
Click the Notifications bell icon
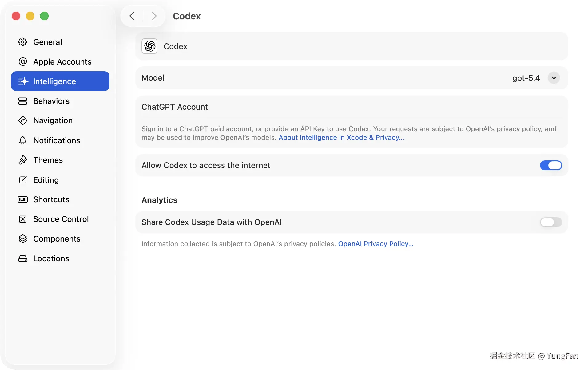[x=23, y=140]
